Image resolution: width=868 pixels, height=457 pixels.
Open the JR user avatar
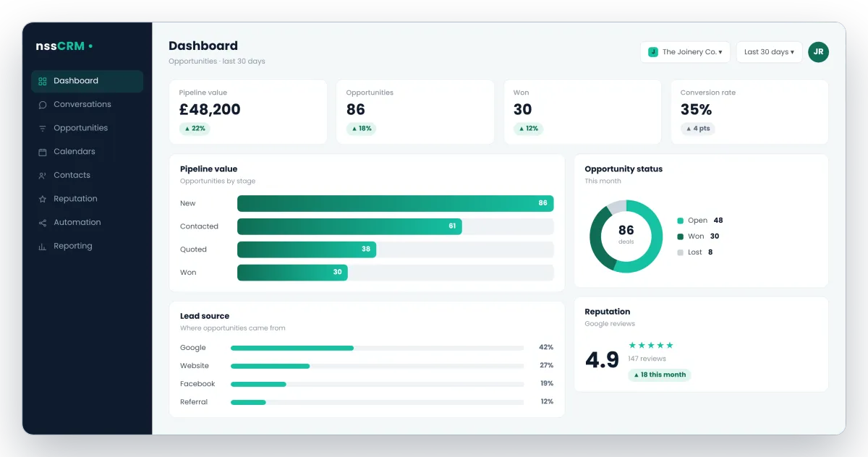point(818,52)
